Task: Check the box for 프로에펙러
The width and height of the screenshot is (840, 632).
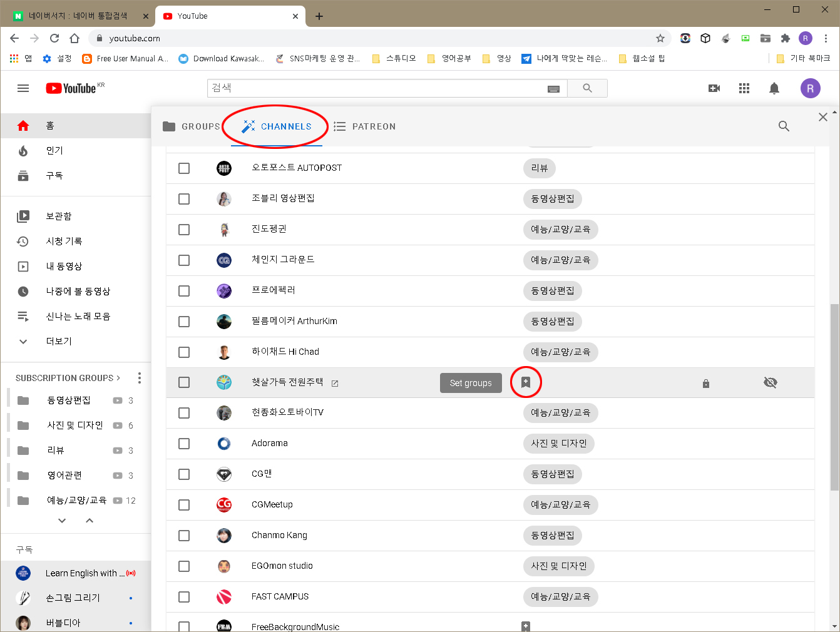Action: pos(184,291)
